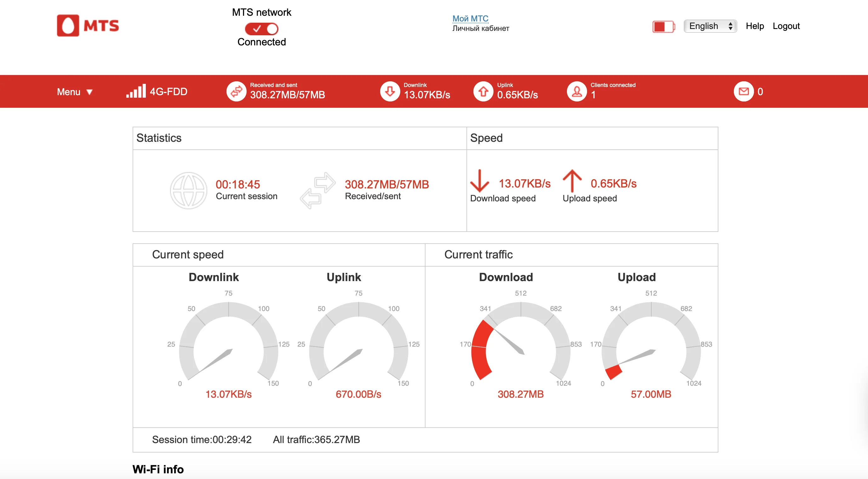
Task: Toggle the MTS network connection switch
Action: [261, 29]
